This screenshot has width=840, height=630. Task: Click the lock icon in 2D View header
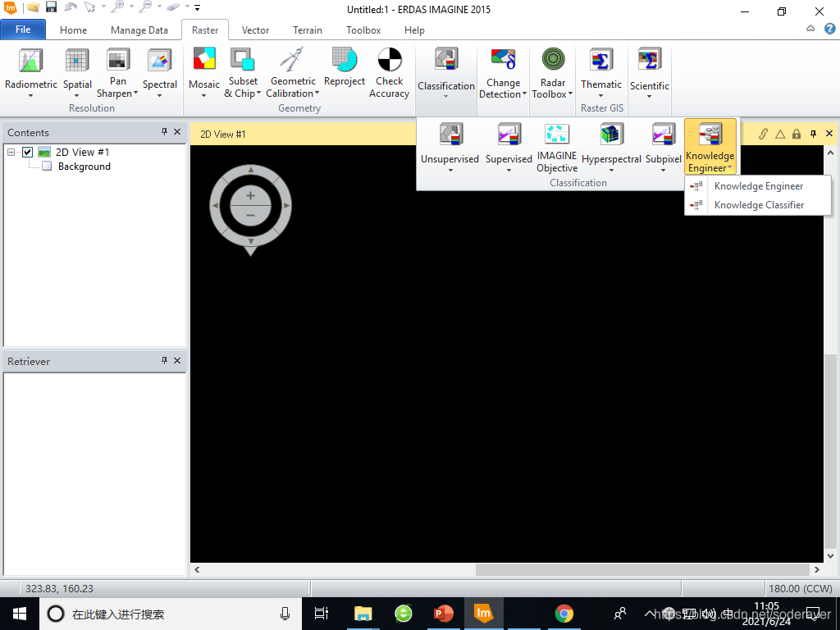pyautogui.click(x=797, y=134)
